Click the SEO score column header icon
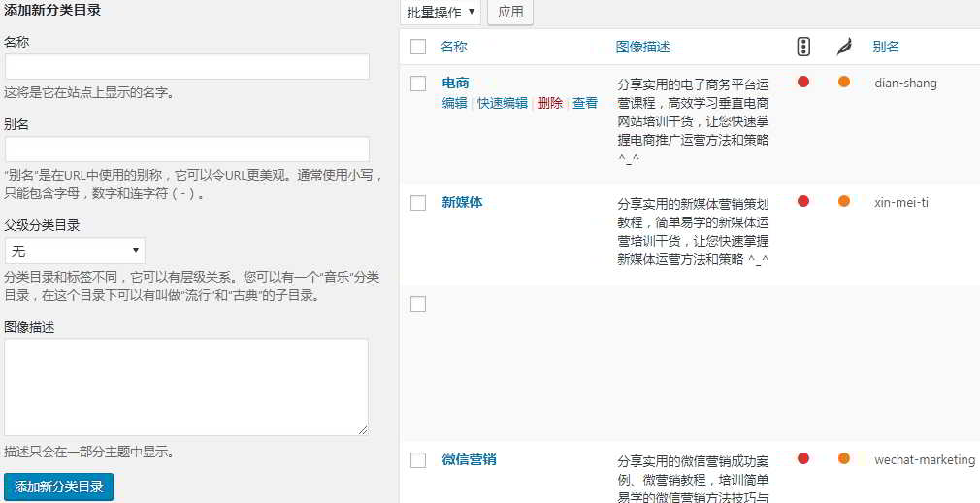The width and height of the screenshot is (980, 503). pos(803,47)
